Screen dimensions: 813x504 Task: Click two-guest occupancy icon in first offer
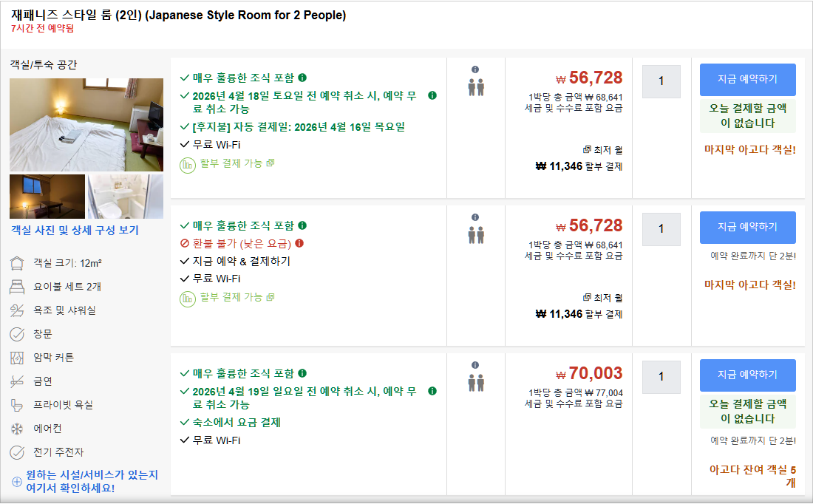[475, 87]
